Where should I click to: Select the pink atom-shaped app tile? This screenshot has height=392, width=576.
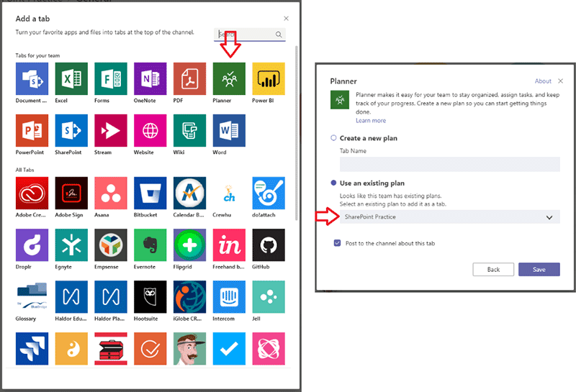[269, 349]
